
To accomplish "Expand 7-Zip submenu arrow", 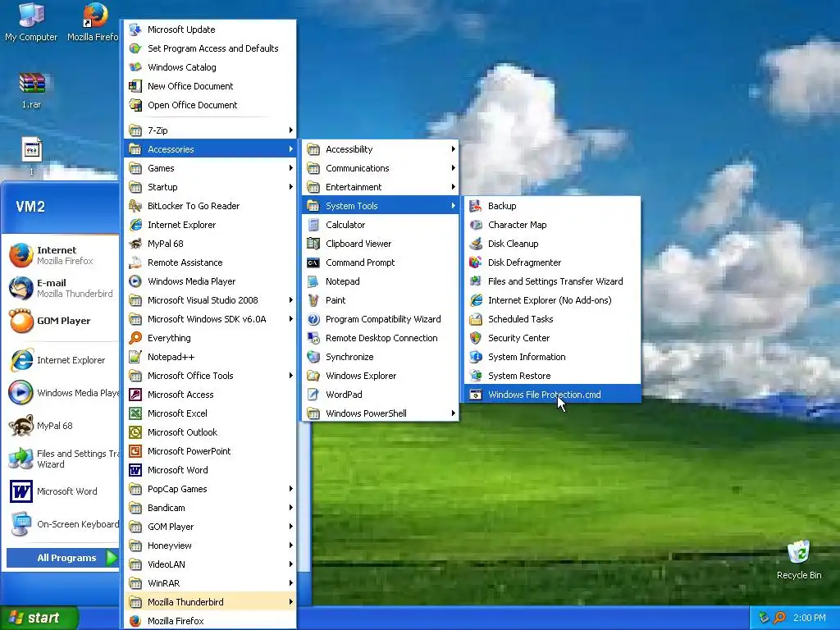I will pyautogui.click(x=291, y=130).
